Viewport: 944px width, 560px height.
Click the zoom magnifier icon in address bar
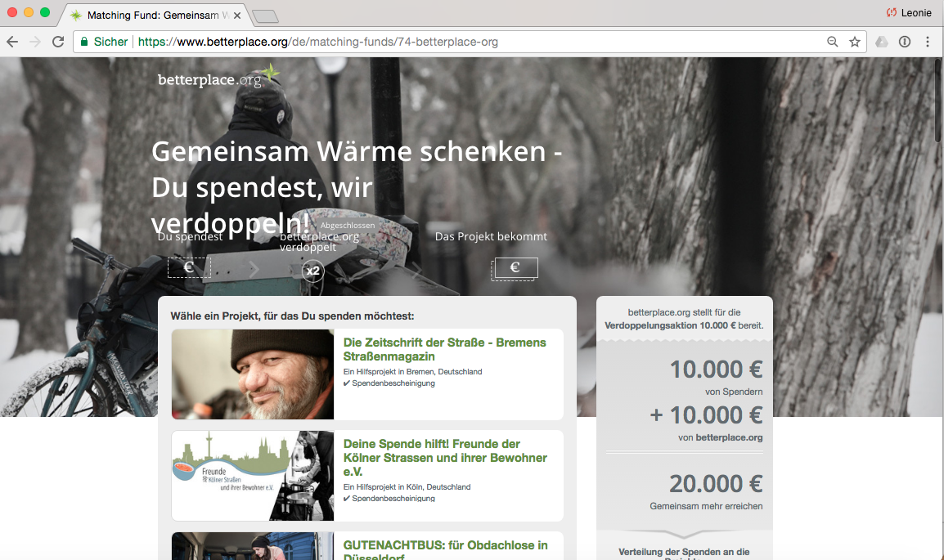[833, 42]
